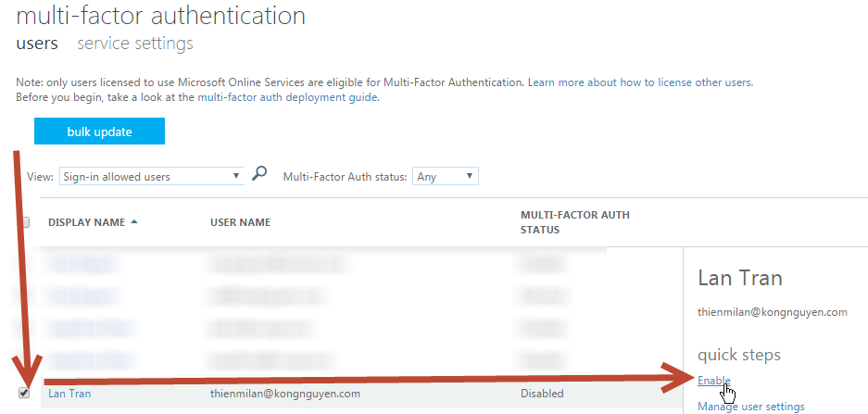The image size is (868, 414).
Task: Open multi-factor auth deployment guide link
Action: (288, 98)
